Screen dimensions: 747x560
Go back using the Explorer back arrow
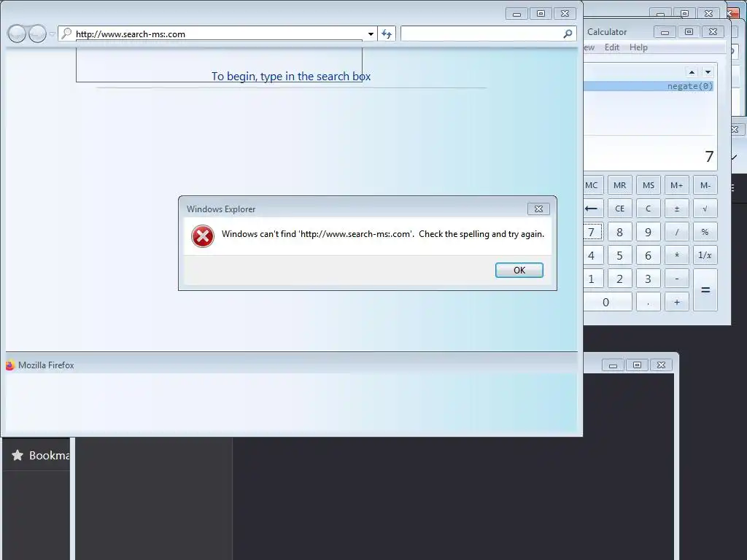[17, 34]
